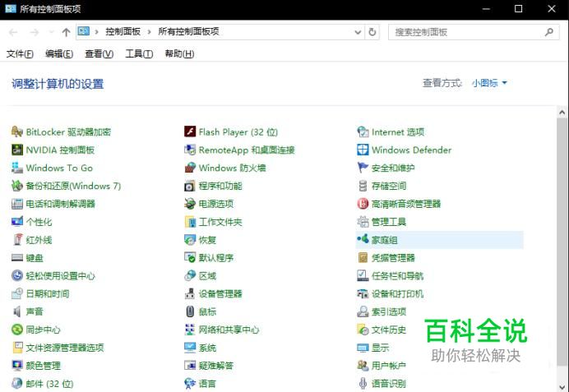Open recent locations arrow beside forward button
Viewport: 569px width, 392px height.
[x=51, y=32]
